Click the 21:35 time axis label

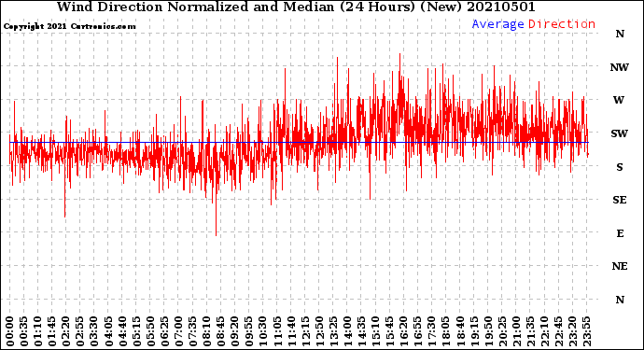point(530,331)
